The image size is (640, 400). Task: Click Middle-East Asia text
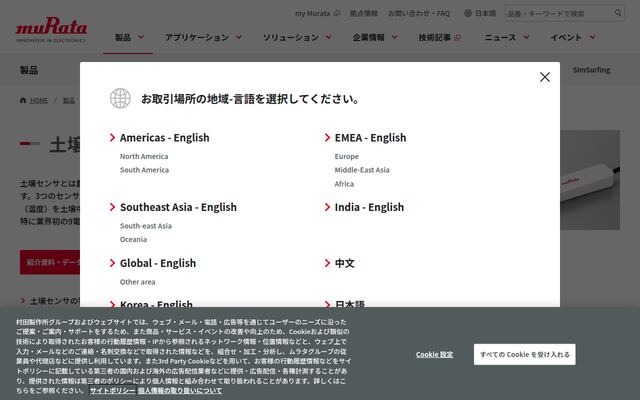[x=362, y=170]
